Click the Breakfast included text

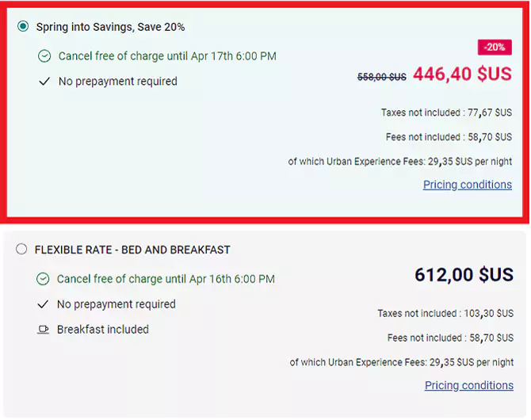[x=103, y=329]
